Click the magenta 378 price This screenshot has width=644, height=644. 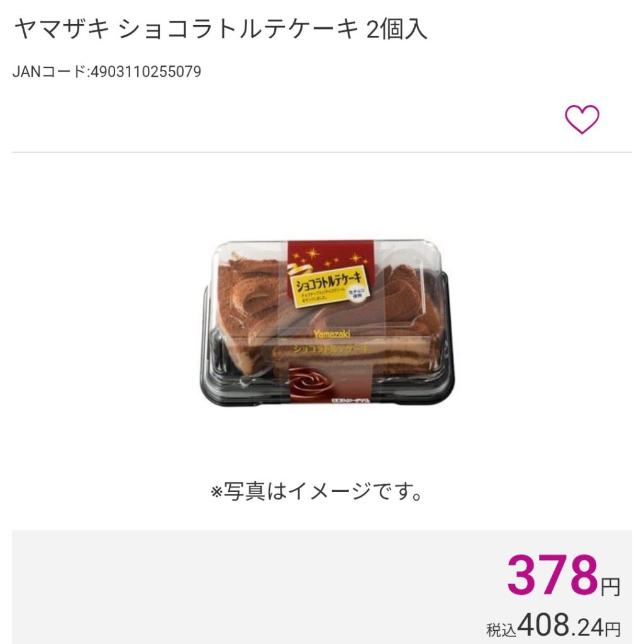pyautogui.click(x=552, y=575)
